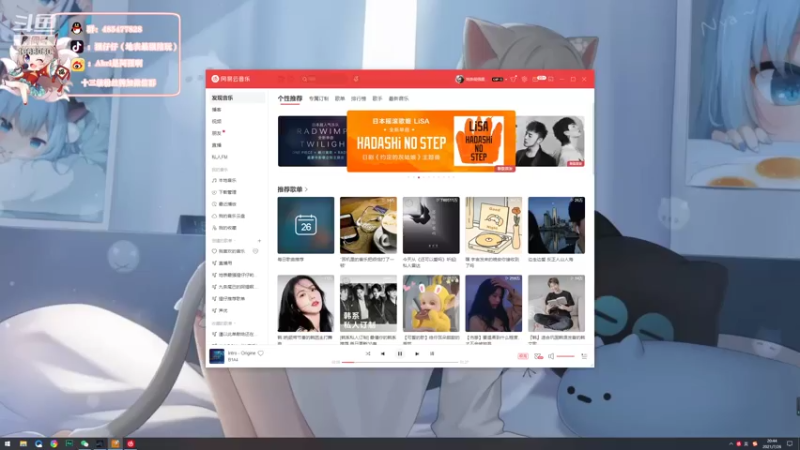Click the plus to create a new playlist

click(x=259, y=240)
